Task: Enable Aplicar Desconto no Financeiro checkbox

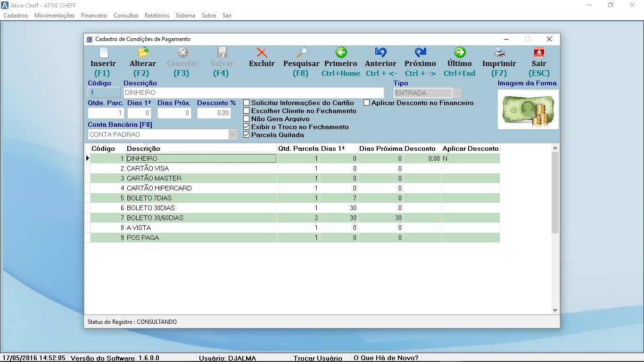Action: point(366,103)
